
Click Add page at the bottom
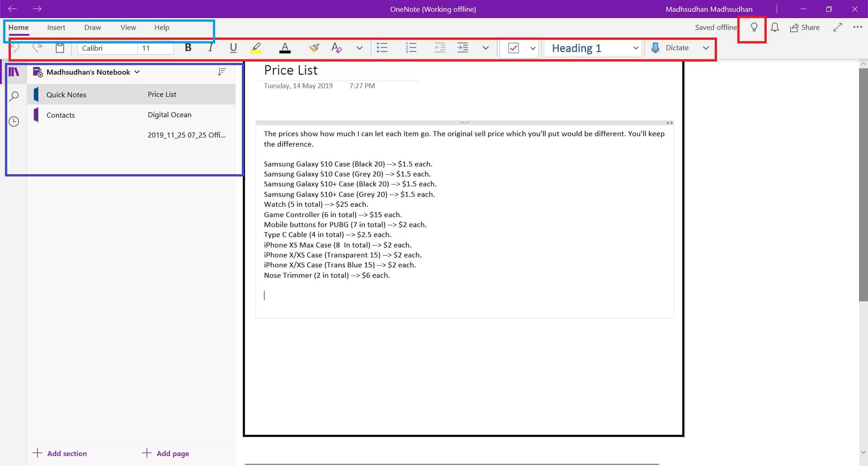pyautogui.click(x=166, y=453)
